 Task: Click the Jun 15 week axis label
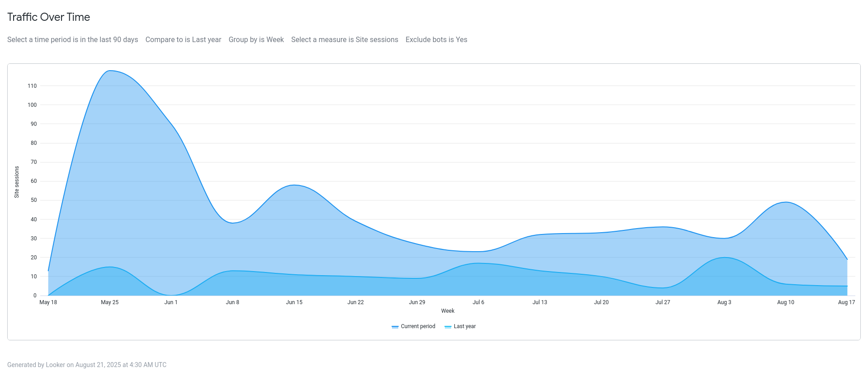coord(294,302)
